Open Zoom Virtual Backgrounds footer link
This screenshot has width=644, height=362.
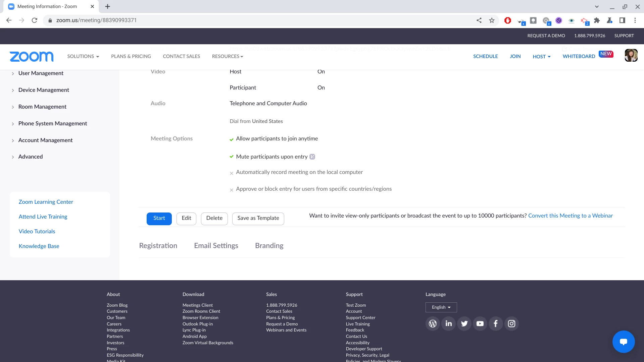coord(208,343)
